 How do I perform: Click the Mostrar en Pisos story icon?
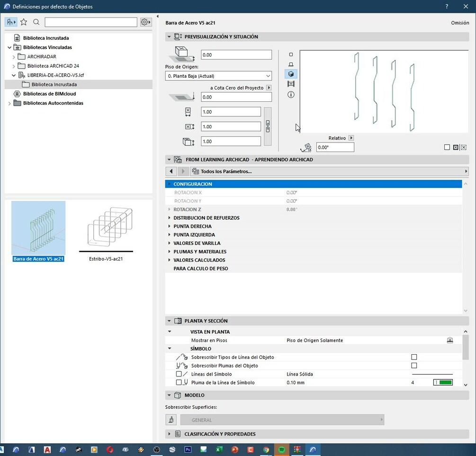pyautogui.click(x=450, y=340)
